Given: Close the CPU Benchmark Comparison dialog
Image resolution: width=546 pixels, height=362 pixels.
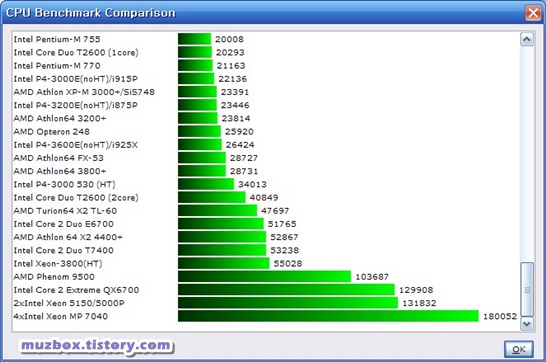Looking at the screenshot, I should (x=533, y=13).
